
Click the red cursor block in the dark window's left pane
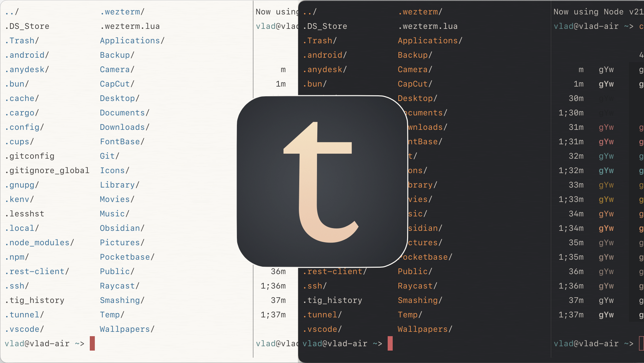390,343
